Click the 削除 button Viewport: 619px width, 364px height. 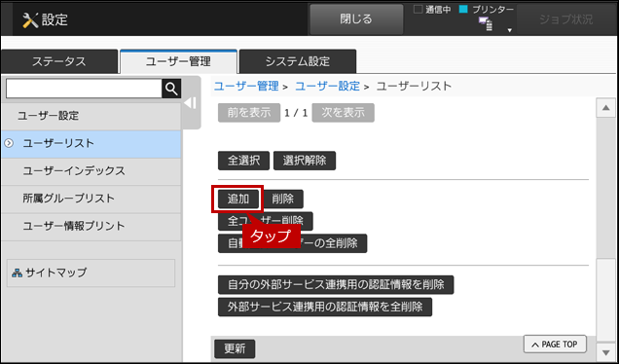pyautogui.click(x=283, y=199)
